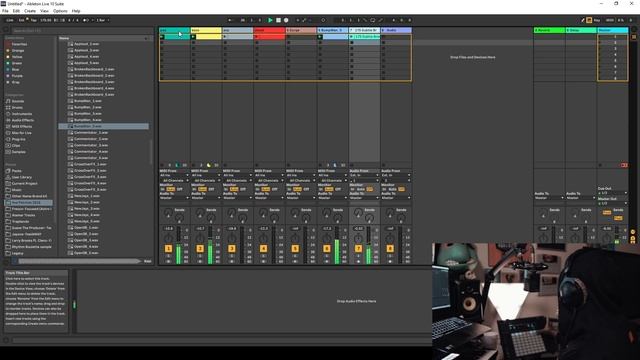This screenshot has height=360, width=640.
Task: Select the Green collection
Action: pos(17,63)
